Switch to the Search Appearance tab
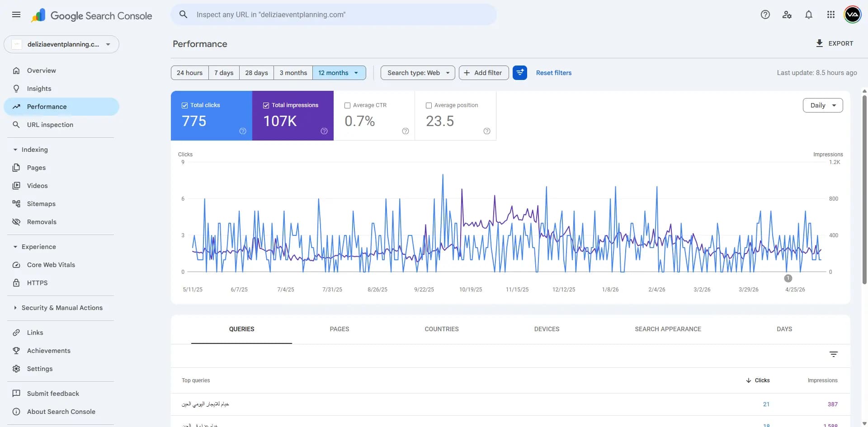 click(x=668, y=329)
